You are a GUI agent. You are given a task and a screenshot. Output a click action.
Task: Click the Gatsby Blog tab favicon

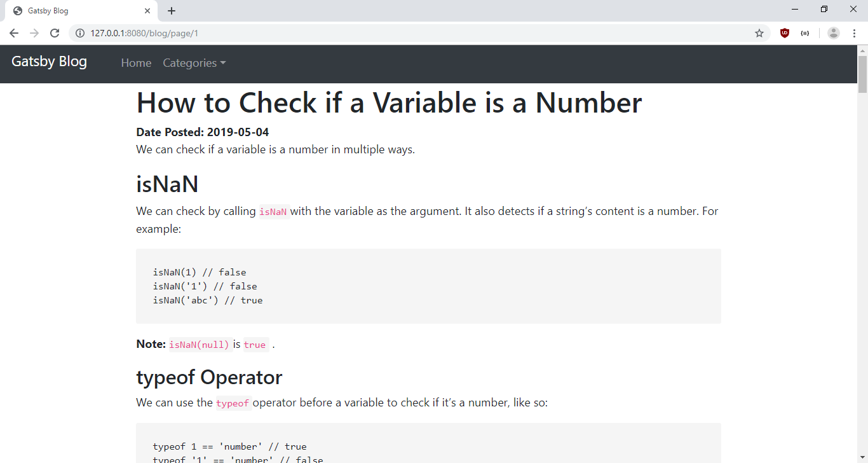point(17,10)
